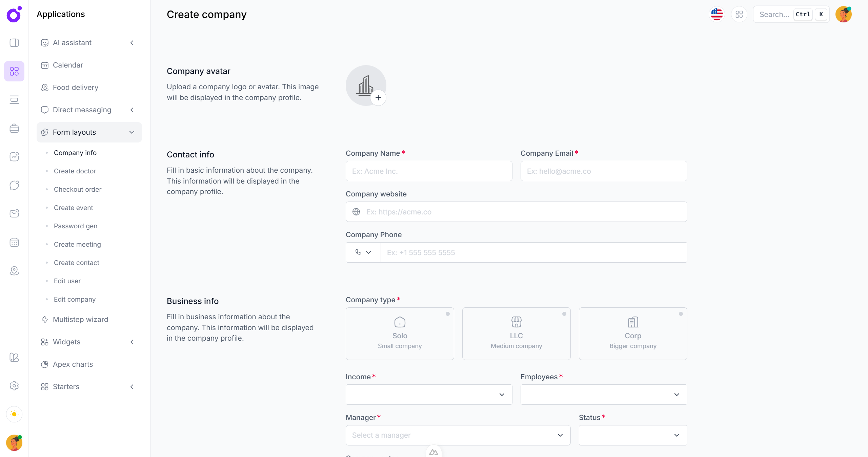Viewport: 868px width, 457px height.
Task: Click the plus icon on company avatar
Action: click(378, 98)
